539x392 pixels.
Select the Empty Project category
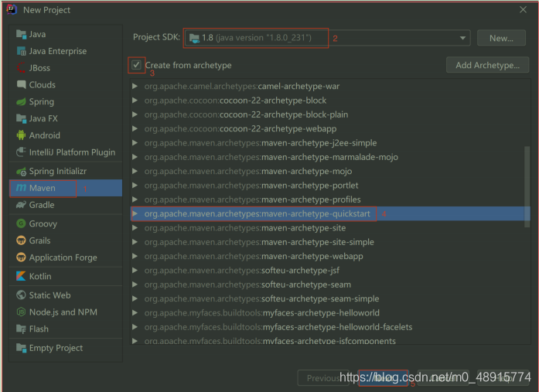(x=66, y=348)
